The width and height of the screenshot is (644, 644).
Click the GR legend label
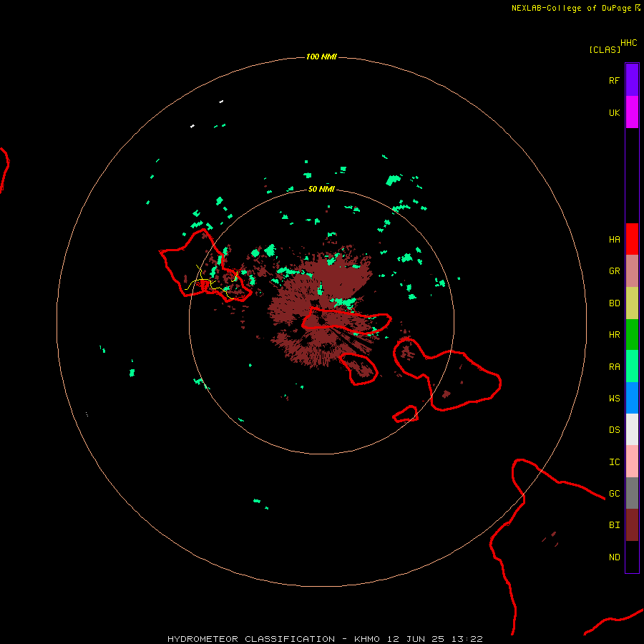click(x=614, y=271)
